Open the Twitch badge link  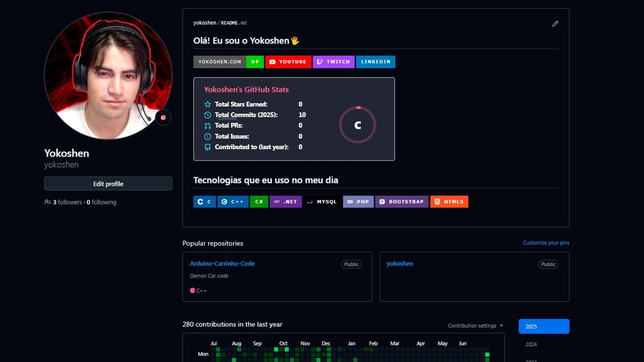(x=333, y=62)
